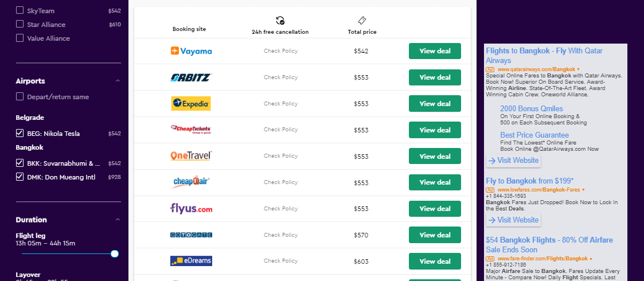The width and height of the screenshot is (644, 281).
Task: Click the 24h free cancellation icon
Action: (280, 21)
